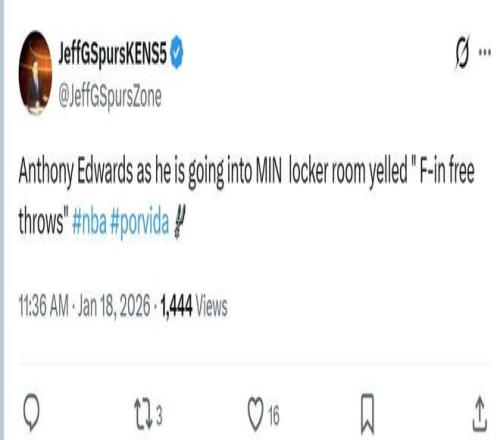The image size is (500, 440).
Task: Click the Grok slash icon
Action: click(463, 52)
